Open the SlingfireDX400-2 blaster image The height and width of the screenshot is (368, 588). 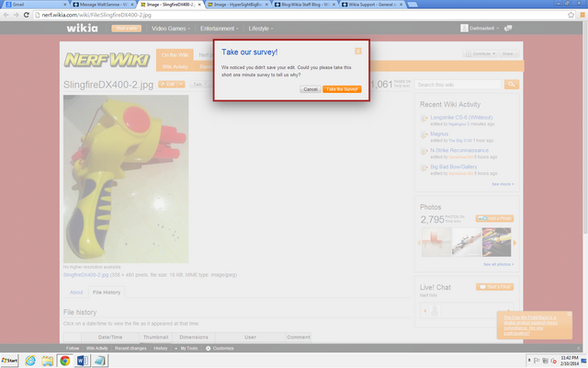tap(126, 178)
